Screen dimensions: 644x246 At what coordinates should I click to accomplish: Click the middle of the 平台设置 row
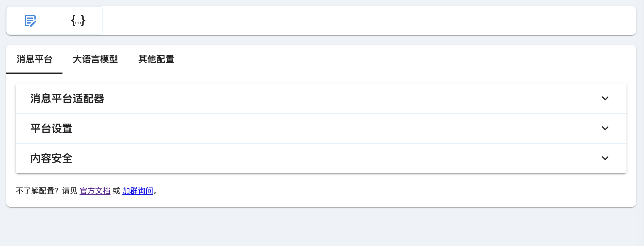point(321,128)
